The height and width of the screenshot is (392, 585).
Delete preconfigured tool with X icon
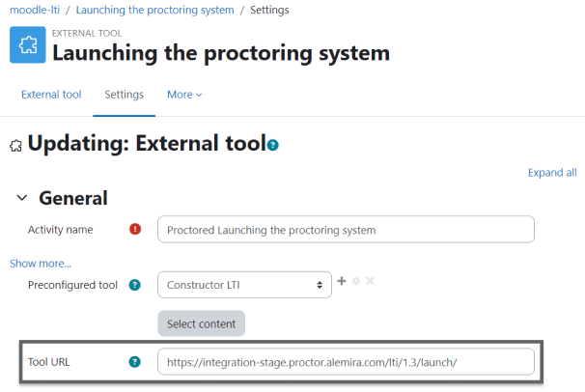(x=370, y=281)
